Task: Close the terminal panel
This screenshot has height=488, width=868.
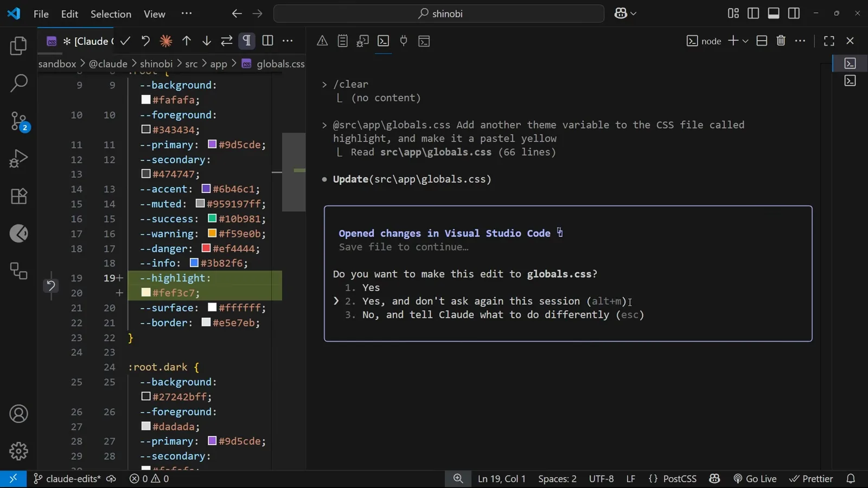Action: (850, 41)
